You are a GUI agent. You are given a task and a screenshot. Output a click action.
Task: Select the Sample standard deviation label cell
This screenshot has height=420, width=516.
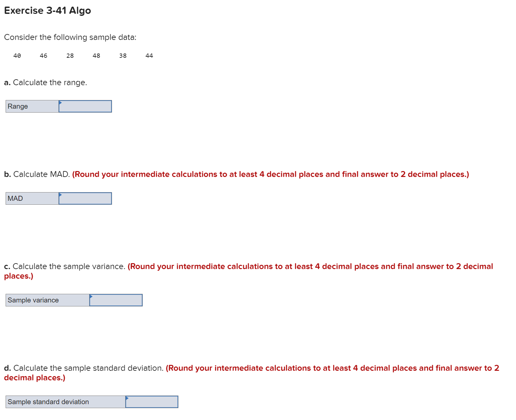64,402
